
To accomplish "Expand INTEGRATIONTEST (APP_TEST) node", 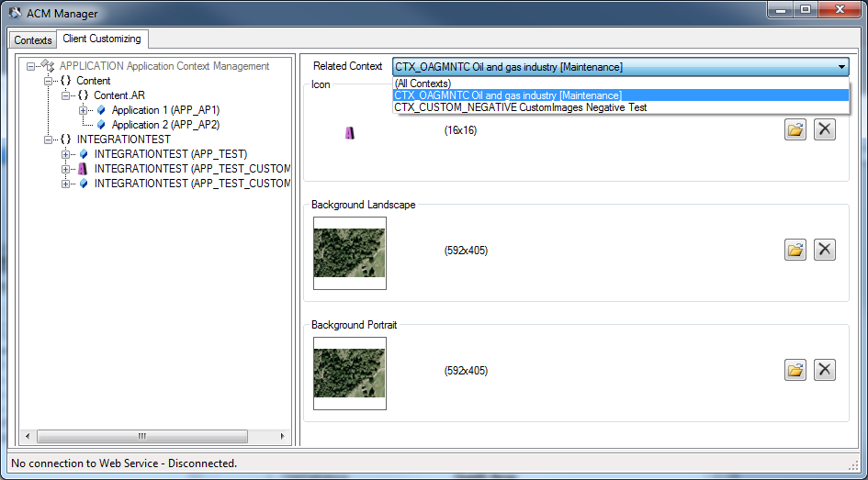I will pos(66,154).
